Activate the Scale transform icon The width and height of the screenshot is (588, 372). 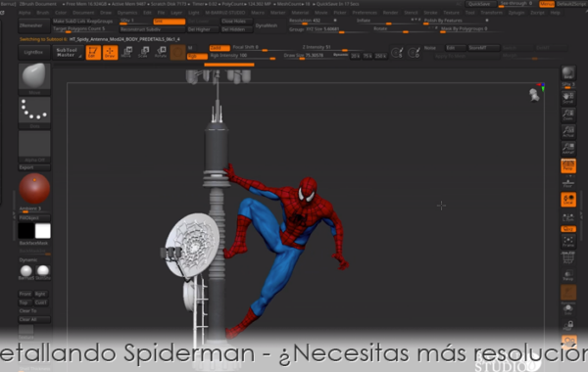[144, 52]
